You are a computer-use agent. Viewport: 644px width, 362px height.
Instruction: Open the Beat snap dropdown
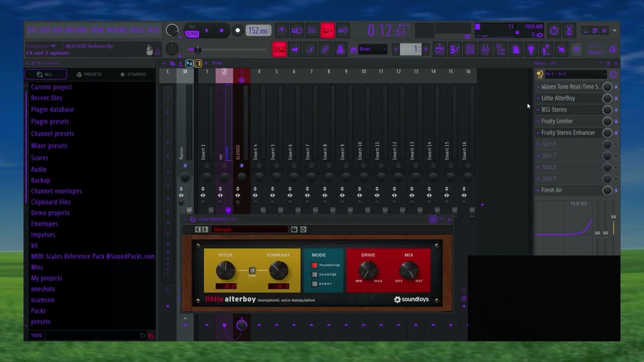(x=373, y=49)
